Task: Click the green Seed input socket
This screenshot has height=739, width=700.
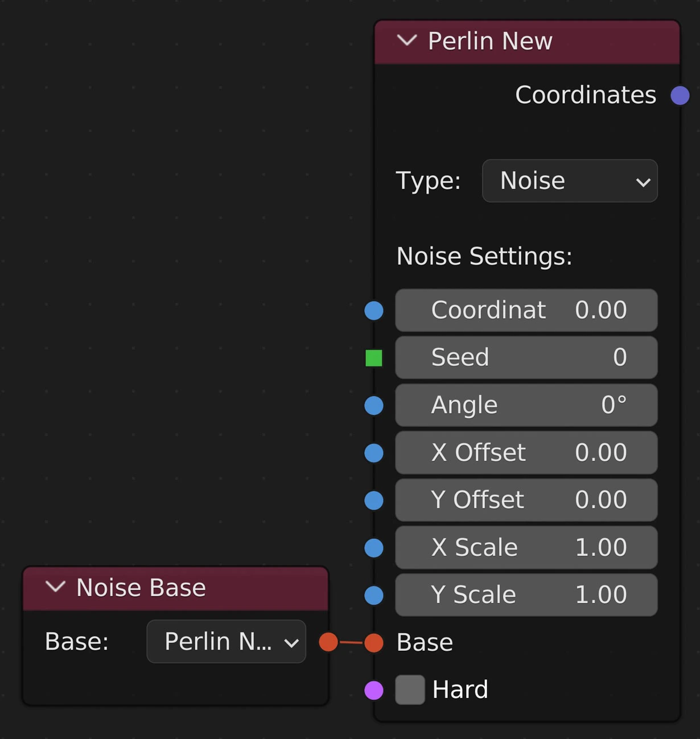Action: (x=374, y=358)
